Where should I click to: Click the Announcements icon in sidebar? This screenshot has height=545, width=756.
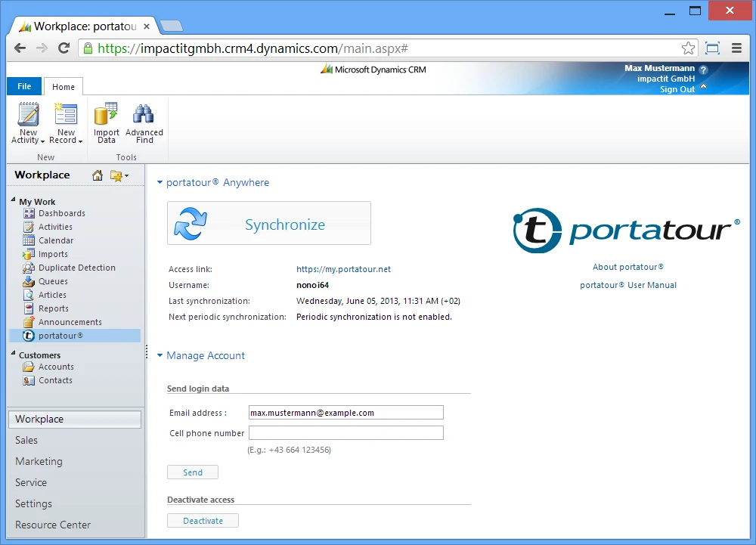pos(29,322)
